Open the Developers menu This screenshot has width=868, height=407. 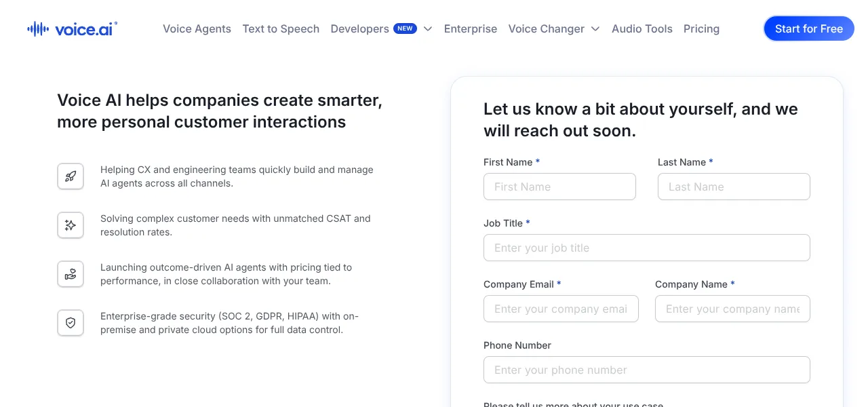coord(359,28)
